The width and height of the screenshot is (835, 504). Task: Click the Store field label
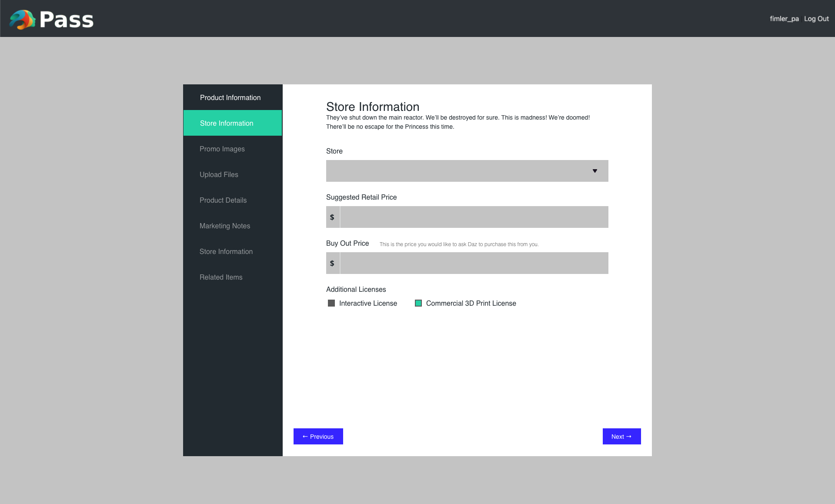(x=334, y=151)
